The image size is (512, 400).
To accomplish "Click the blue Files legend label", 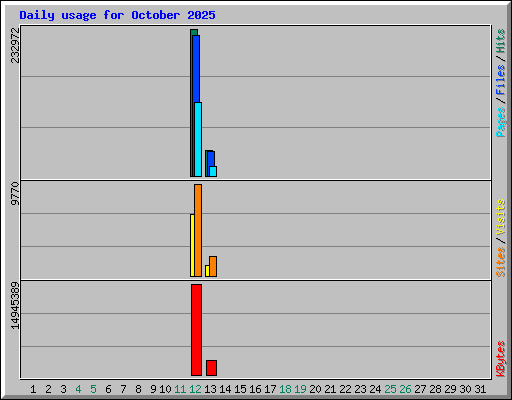I will click(x=501, y=79).
